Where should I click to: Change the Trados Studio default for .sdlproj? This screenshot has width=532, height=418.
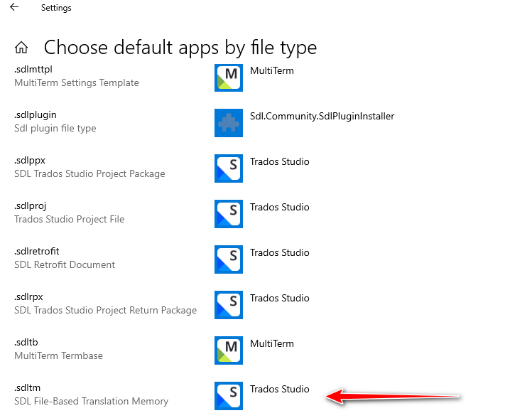point(280,207)
